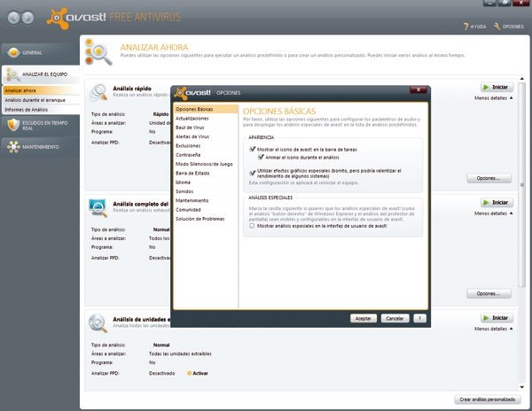Image resolution: width=532 pixels, height=411 pixels.
Task: Select Opciones Básicas in options list
Action: pyautogui.click(x=206, y=109)
